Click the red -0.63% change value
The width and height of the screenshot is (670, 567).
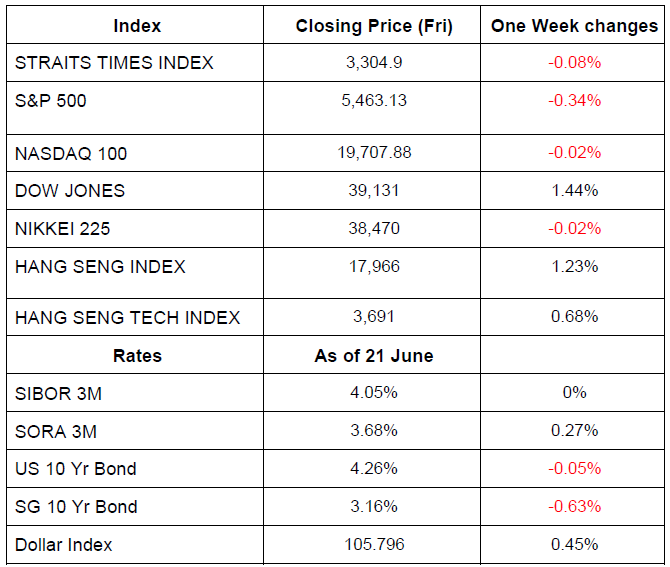[x=574, y=507]
